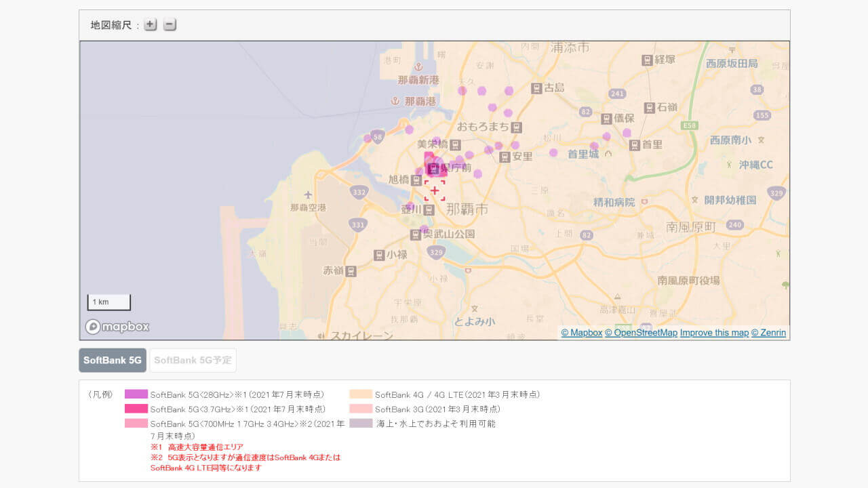
Task: Click the 首里 station icon
Action: pos(634,144)
